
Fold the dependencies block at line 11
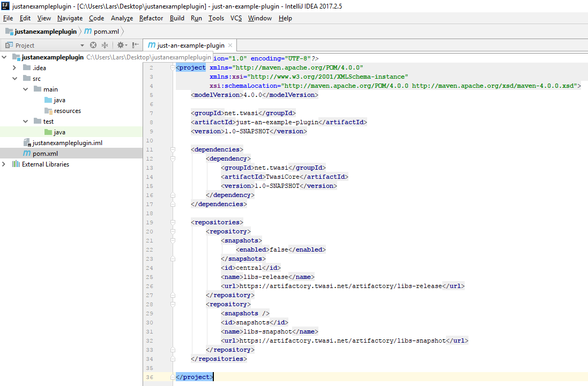[173, 150]
